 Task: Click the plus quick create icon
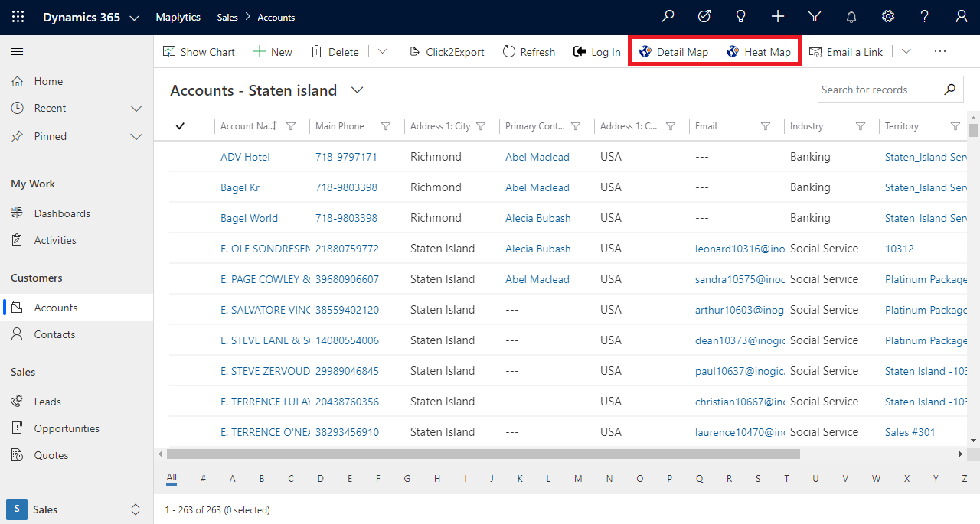(778, 17)
